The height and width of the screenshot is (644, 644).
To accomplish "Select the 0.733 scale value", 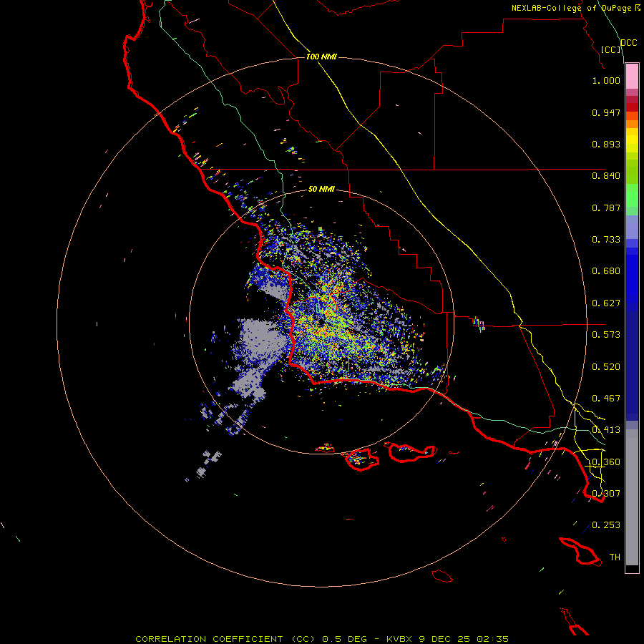I will [606, 240].
